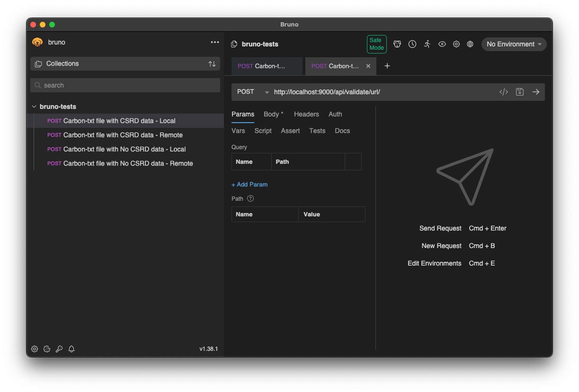This screenshot has height=392, width=579.
Task: Click the Path table Value column header
Action: [x=332, y=214]
